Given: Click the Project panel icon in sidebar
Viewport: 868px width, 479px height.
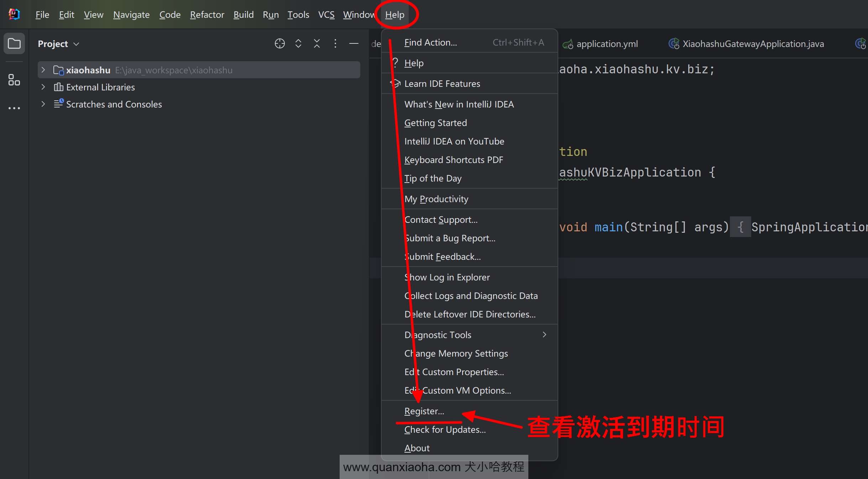Looking at the screenshot, I should 14,44.
